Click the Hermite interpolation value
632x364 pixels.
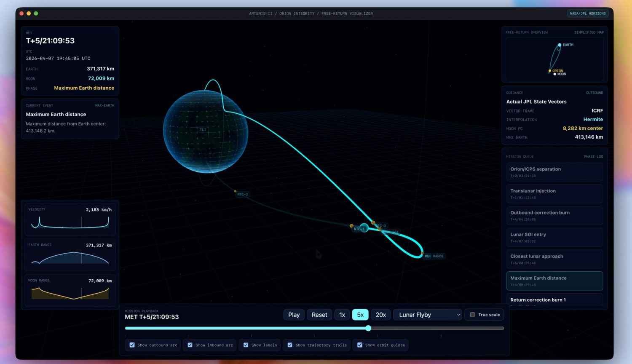click(x=593, y=120)
